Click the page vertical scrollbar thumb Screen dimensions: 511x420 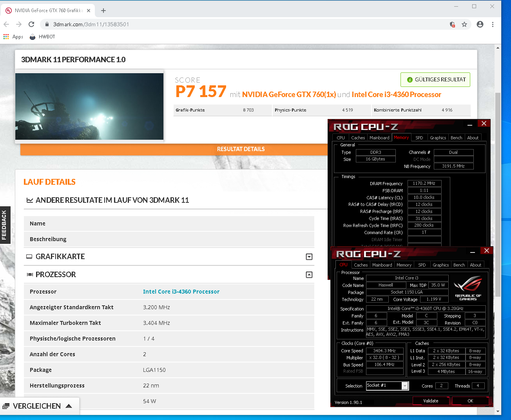click(498, 195)
